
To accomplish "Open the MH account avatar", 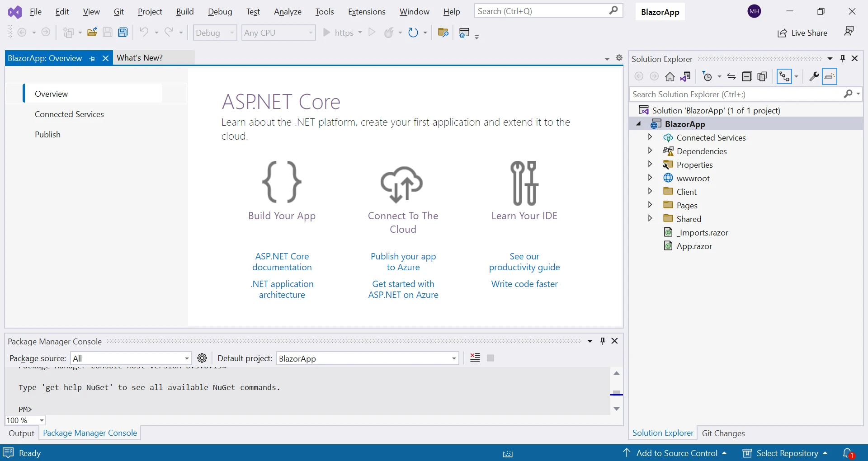I will pos(755,11).
